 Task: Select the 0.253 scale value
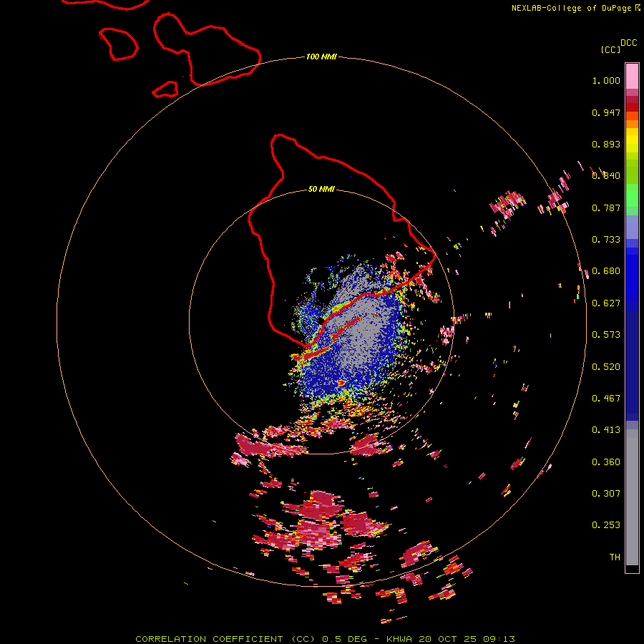click(x=606, y=525)
